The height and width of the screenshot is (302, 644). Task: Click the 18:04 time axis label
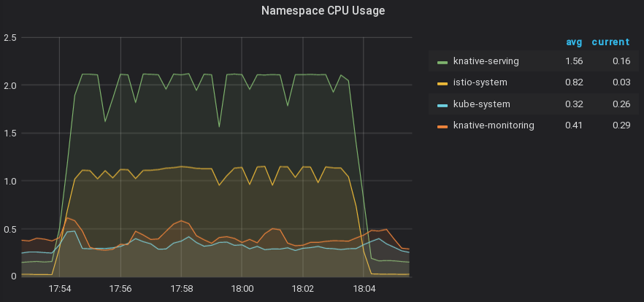(x=364, y=289)
